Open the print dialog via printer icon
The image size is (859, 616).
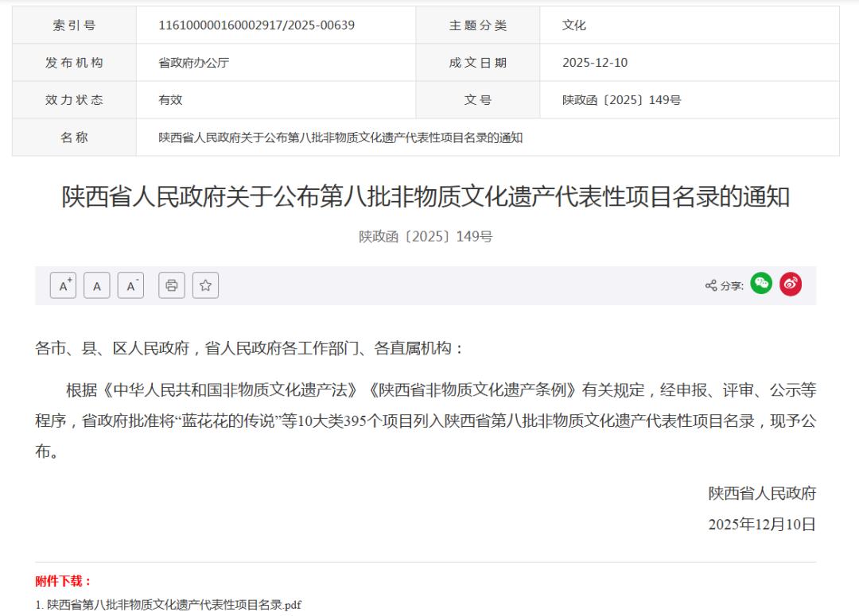click(170, 285)
